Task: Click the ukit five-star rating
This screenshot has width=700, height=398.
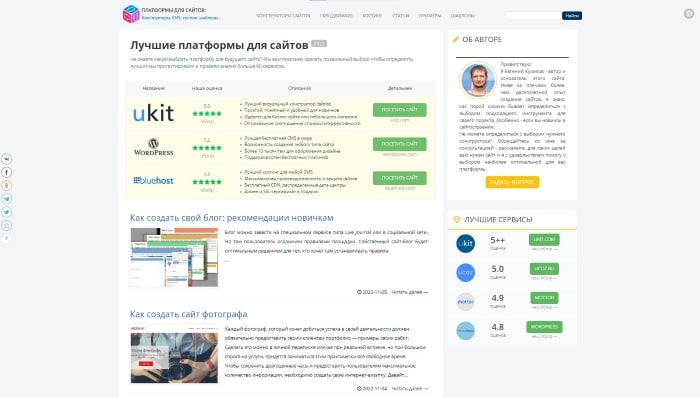Action: point(207,113)
